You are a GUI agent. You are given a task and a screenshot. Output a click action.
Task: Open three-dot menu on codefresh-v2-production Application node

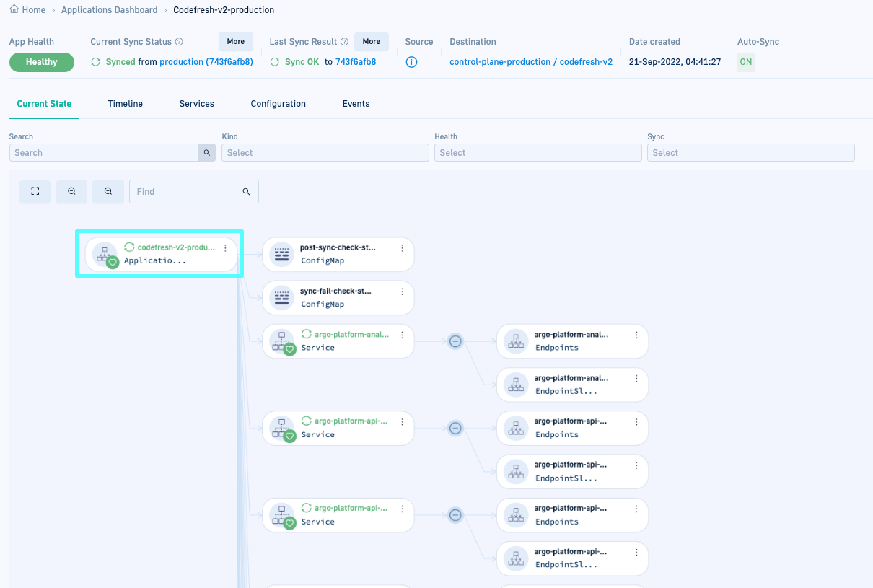tap(225, 247)
